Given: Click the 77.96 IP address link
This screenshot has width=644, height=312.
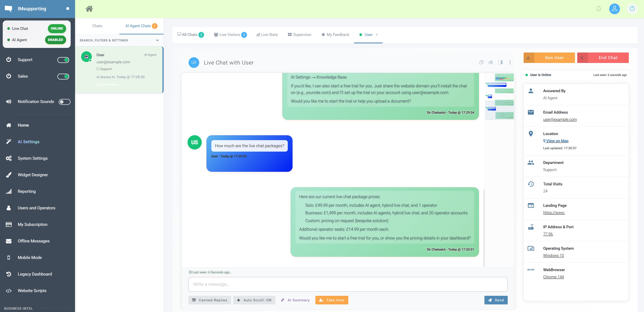Looking at the screenshot, I should pos(548,234).
